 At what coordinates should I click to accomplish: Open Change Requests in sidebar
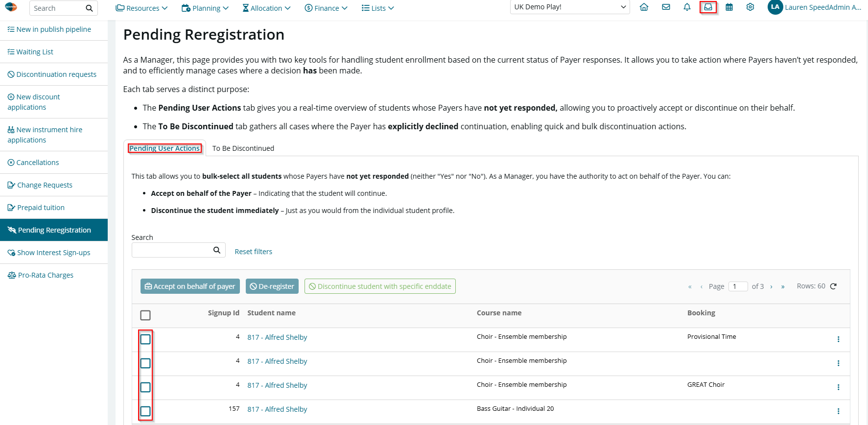[54, 185]
